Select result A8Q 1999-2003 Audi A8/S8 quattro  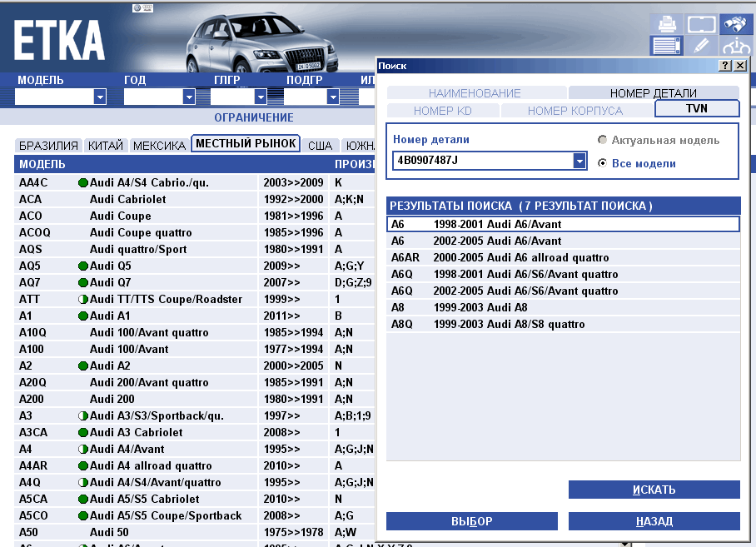tap(563, 325)
